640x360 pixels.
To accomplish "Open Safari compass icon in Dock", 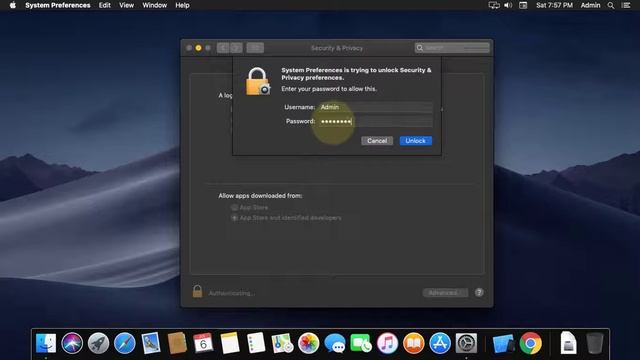I will pos(124,343).
